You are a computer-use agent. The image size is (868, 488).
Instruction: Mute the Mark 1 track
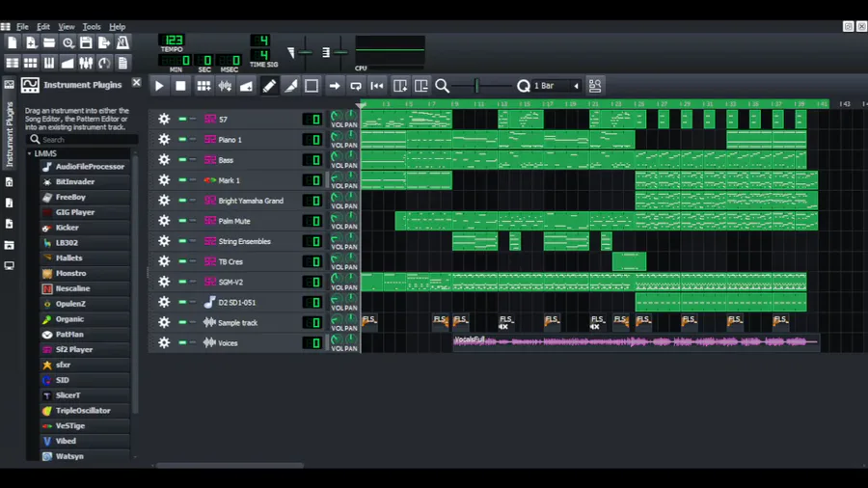click(182, 180)
